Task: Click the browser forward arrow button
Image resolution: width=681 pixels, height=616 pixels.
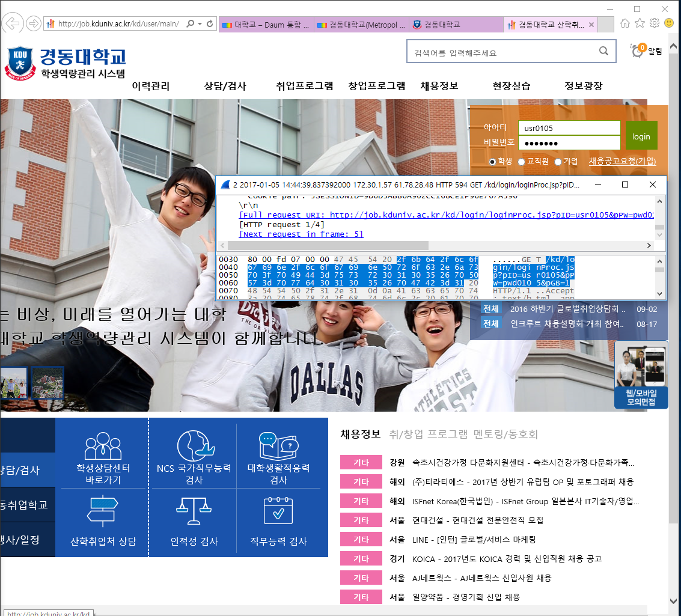Action: click(34, 23)
